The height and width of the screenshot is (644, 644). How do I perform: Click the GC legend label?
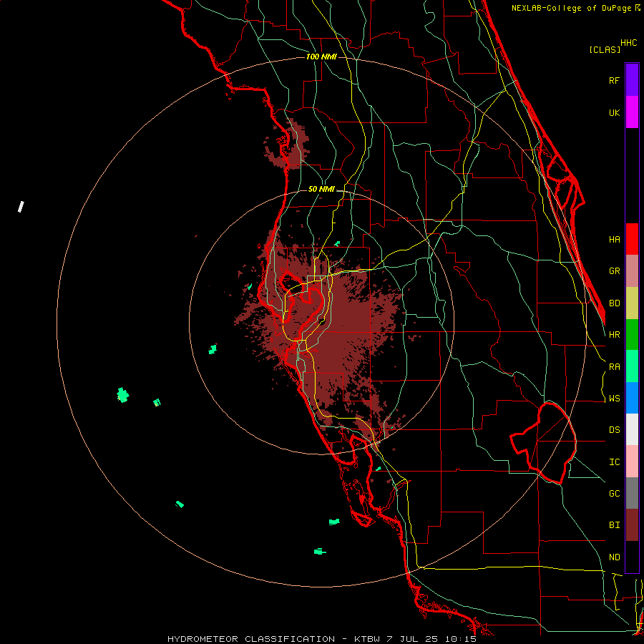tap(615, 494)
